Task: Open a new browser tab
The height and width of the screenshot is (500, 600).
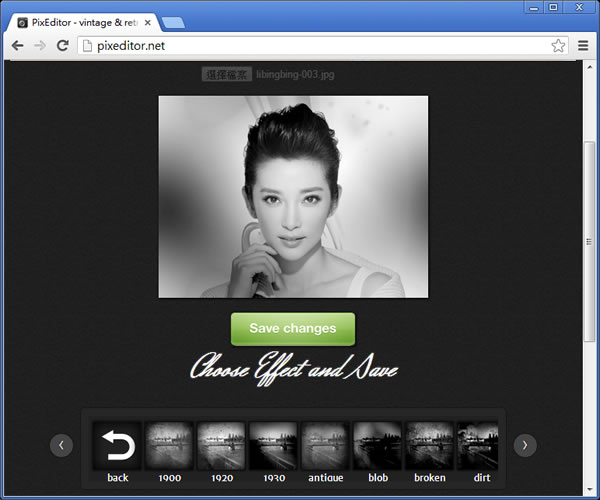Action: [x=171, y=22]
